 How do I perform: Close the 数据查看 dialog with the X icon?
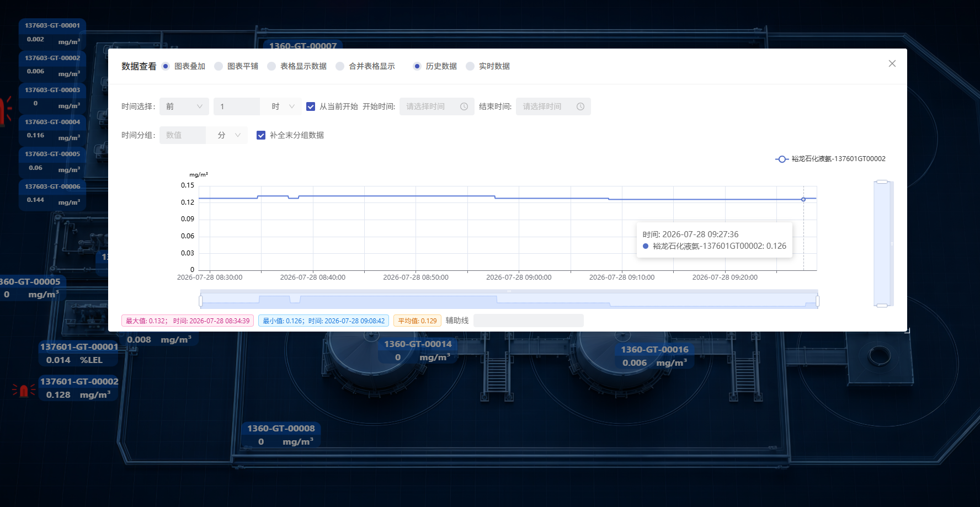(892, 63)
